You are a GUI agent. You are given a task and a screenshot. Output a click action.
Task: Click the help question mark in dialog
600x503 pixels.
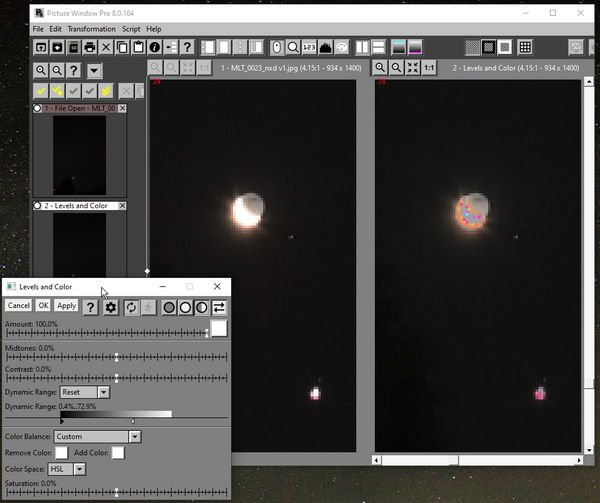tap(91, 307)
